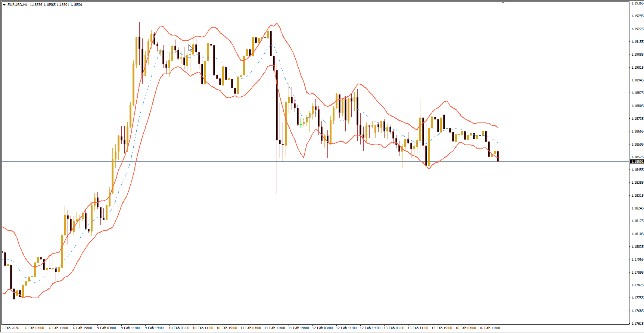
Task: Click the 1.18945 level on price axis
Action: pyautogui.click(x=637, y=80)
